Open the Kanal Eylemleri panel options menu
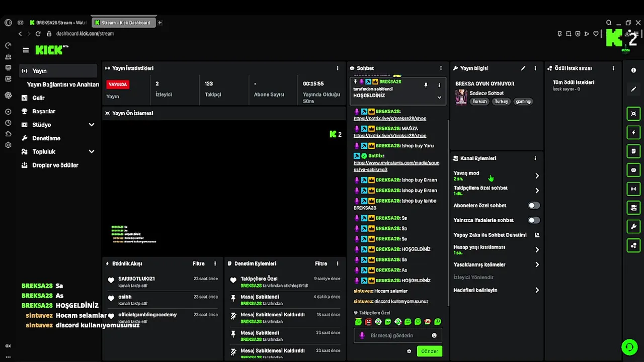 pyautogui.click(x=535, y=158)
